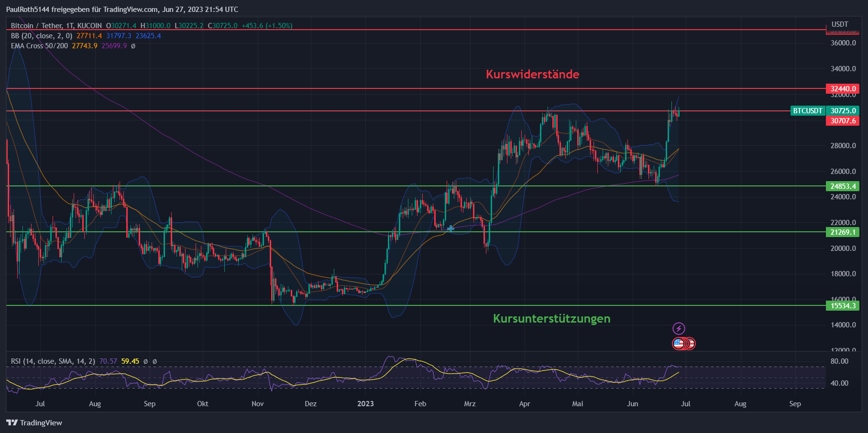Viewport: 868px width, 433px height.
Task: Click the ø symbol in EMA Cross legend
Action: click(x=133, y=46)
